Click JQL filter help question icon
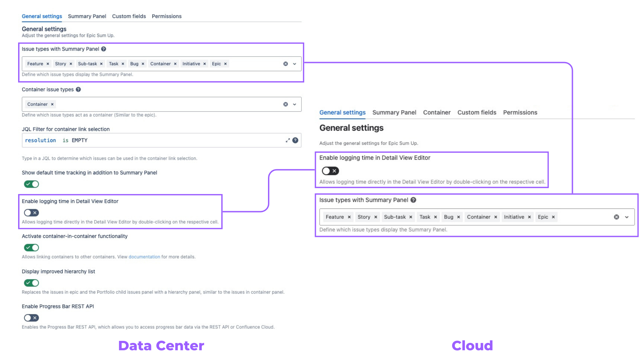The image size is (644, 362). point(295,140)
